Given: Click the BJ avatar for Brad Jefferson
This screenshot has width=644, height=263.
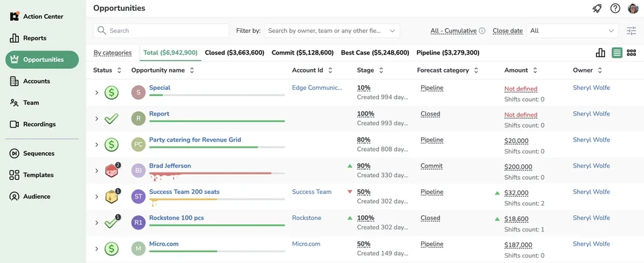Looking at the screenshot, I should pyautogui.click(x=138, y=170).
